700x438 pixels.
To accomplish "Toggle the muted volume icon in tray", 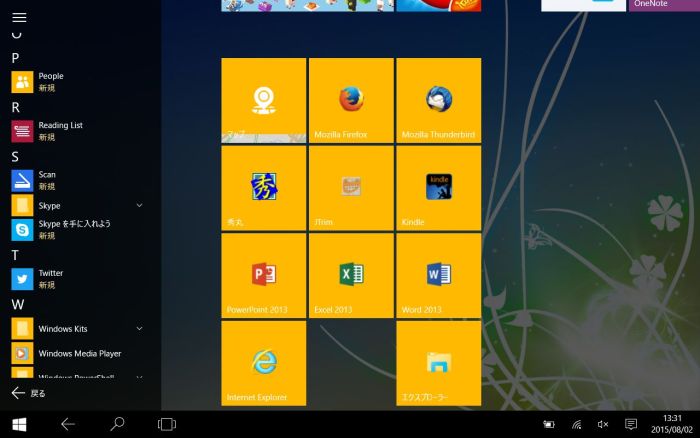I will (x=602, y=424).
